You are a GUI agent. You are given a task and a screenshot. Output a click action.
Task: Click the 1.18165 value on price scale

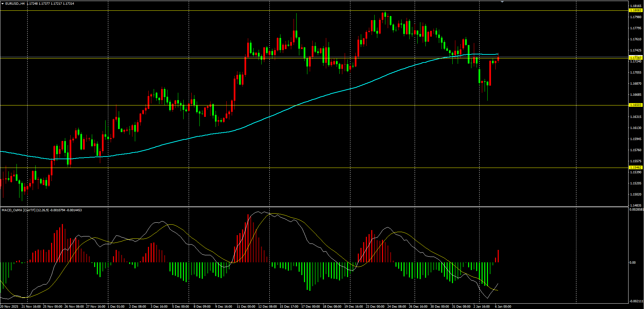[635, 6]
